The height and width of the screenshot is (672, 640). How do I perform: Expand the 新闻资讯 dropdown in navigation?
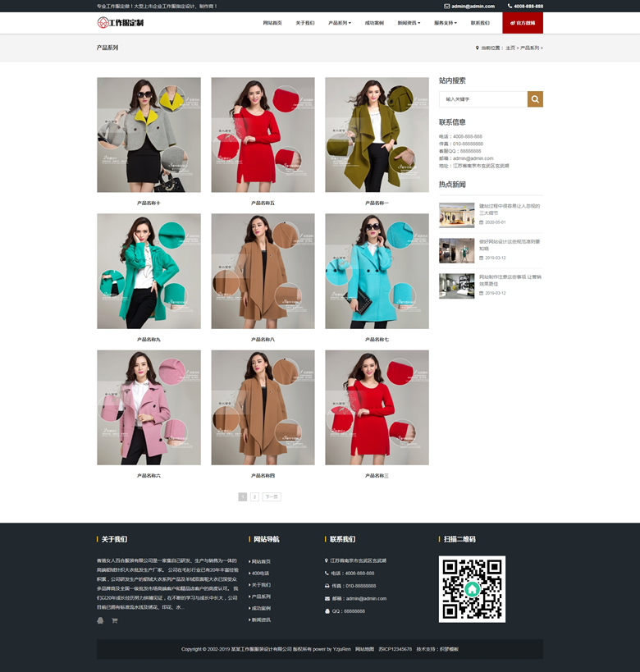[409, 23]
